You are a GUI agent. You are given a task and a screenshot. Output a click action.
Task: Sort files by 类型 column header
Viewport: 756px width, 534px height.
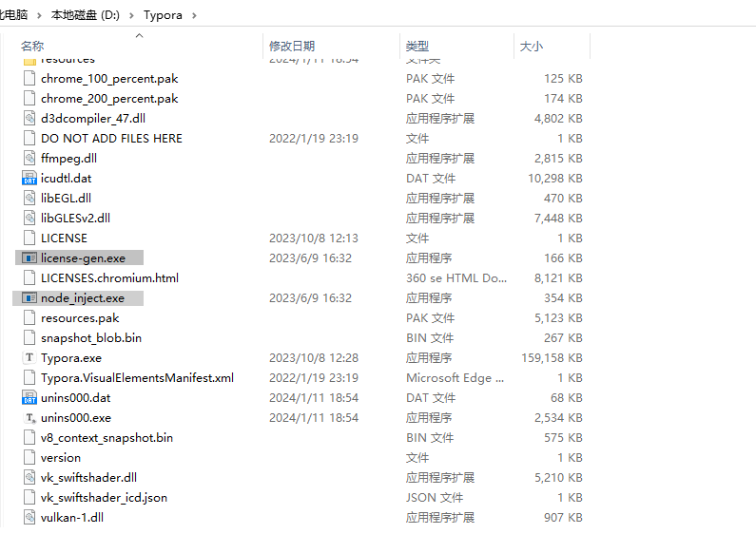(x=417, y=47)
